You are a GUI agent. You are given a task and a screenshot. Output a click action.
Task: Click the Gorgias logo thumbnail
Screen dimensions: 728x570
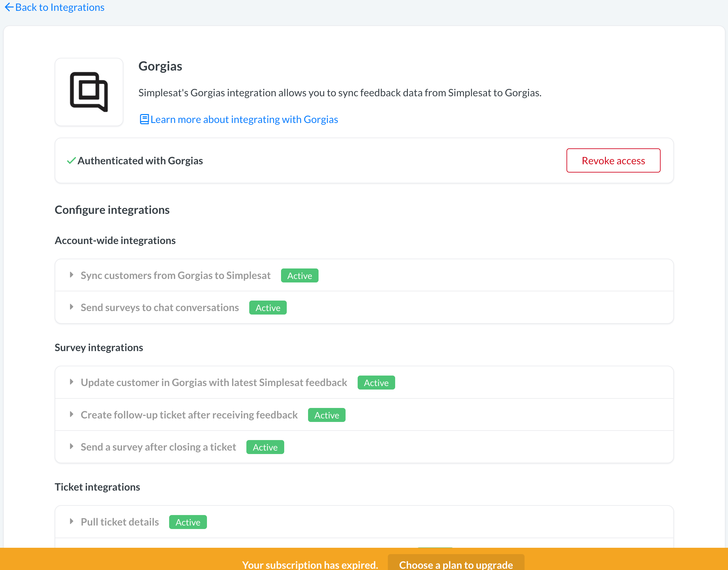[x=89, y=92]
